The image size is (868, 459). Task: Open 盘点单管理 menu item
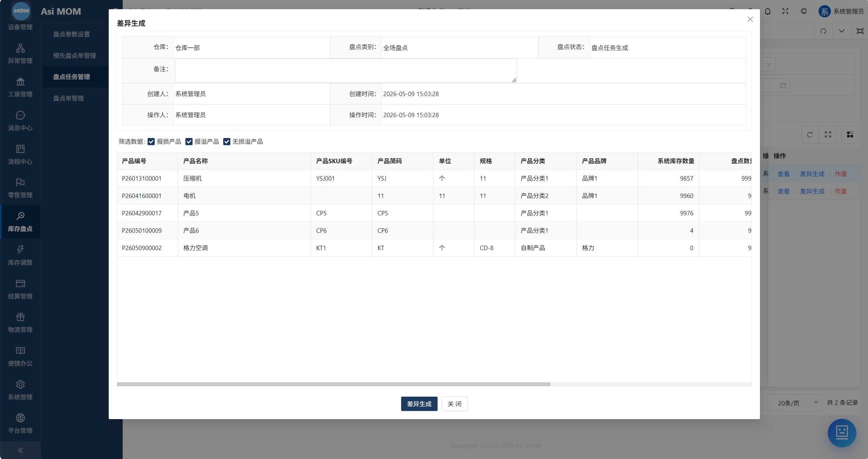(68, 98)
